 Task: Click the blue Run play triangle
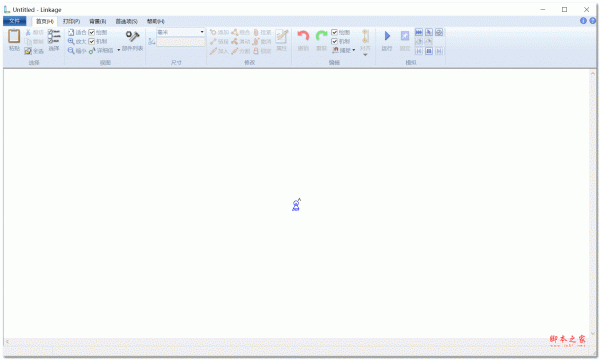point(387,36)
